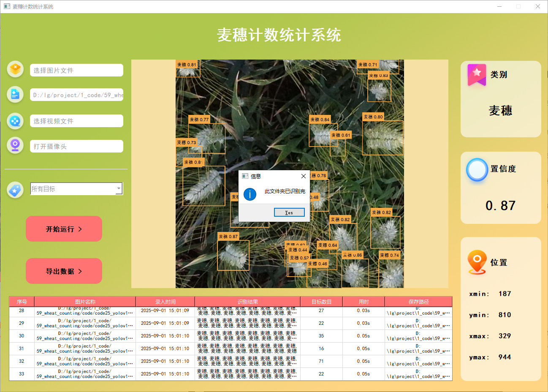This screenshot has height=392, width=548.
Task: Click the 类别 bookmark star icon
Action: (477, 75)
